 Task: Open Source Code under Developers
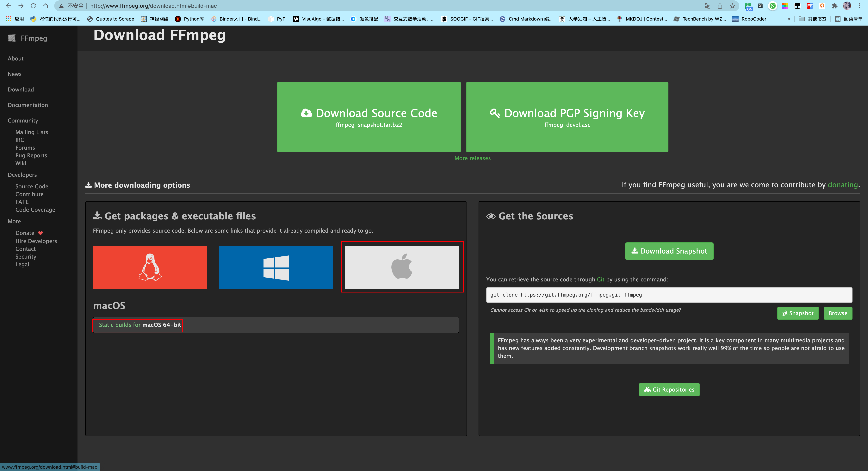pos(32,186)
